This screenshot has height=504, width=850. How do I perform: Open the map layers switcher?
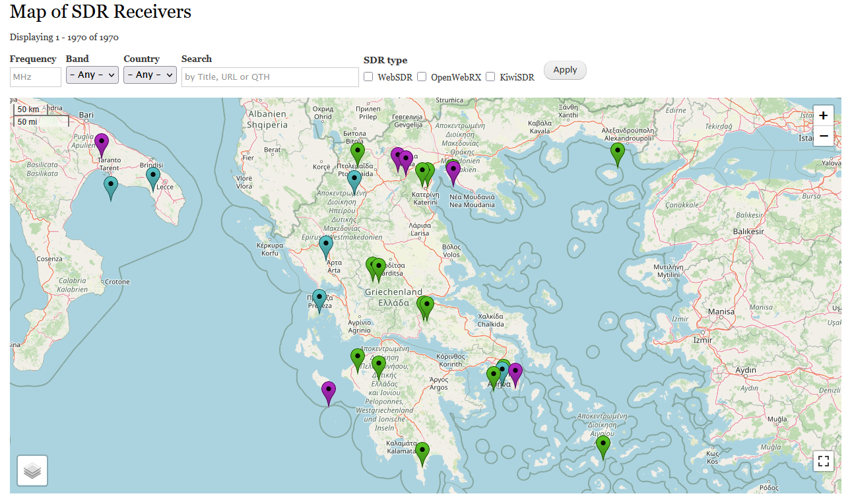(32, 470)
